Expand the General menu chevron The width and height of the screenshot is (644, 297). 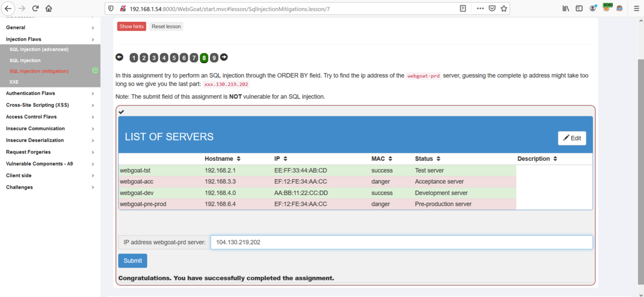coord(93,28)
